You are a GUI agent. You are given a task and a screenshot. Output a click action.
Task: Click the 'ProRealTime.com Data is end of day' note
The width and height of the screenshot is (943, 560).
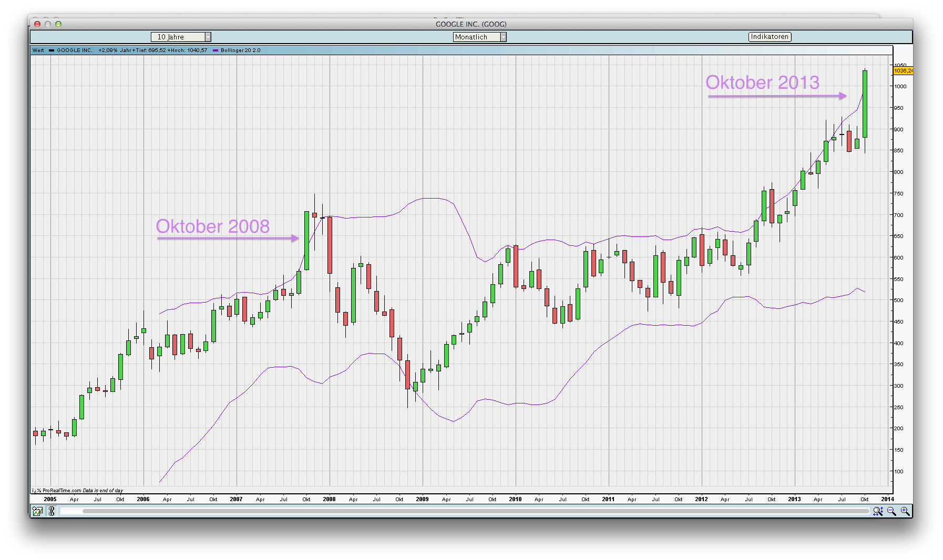[83, 491]
